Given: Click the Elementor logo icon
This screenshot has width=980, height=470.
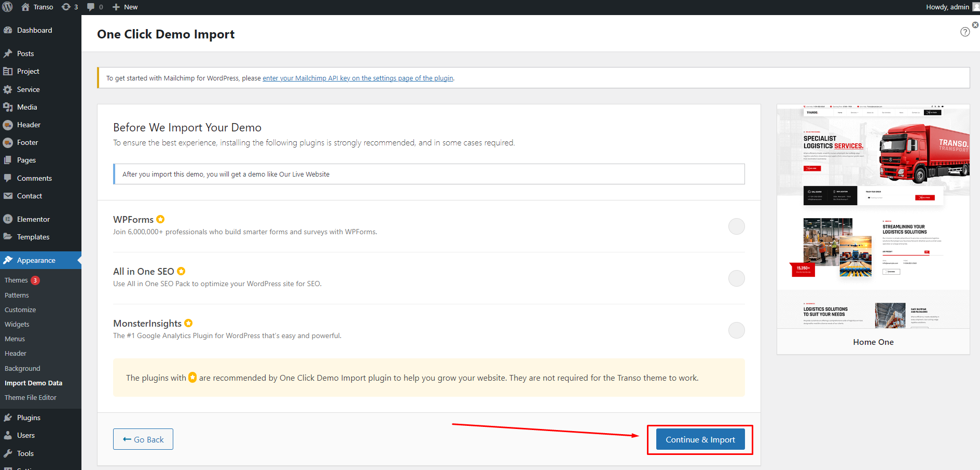Looking at the screenshot, I should [8, 219].
